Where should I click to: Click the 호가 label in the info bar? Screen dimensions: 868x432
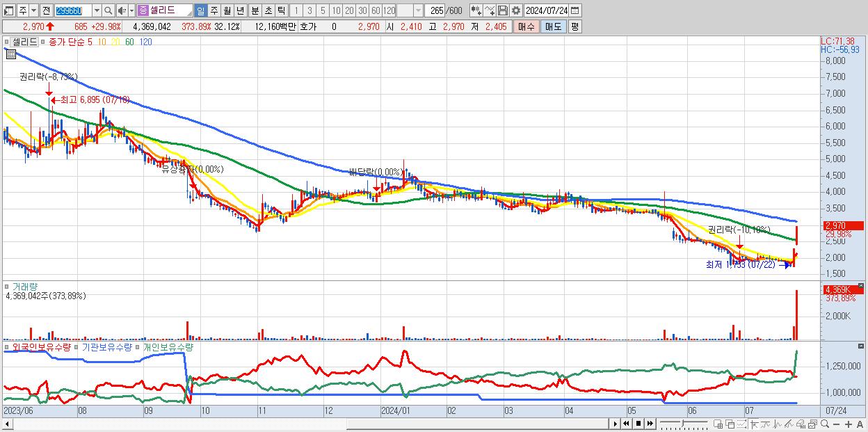click(308, 26)
